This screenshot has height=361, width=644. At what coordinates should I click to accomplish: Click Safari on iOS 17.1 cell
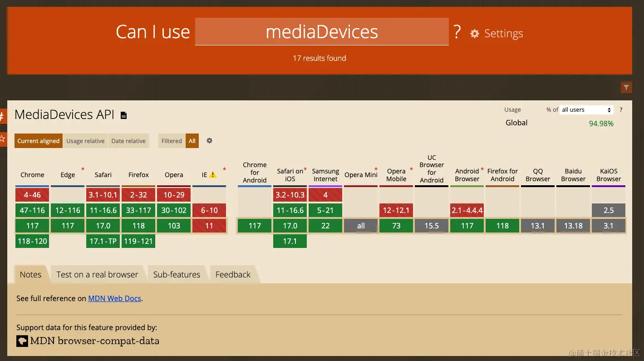290,241
